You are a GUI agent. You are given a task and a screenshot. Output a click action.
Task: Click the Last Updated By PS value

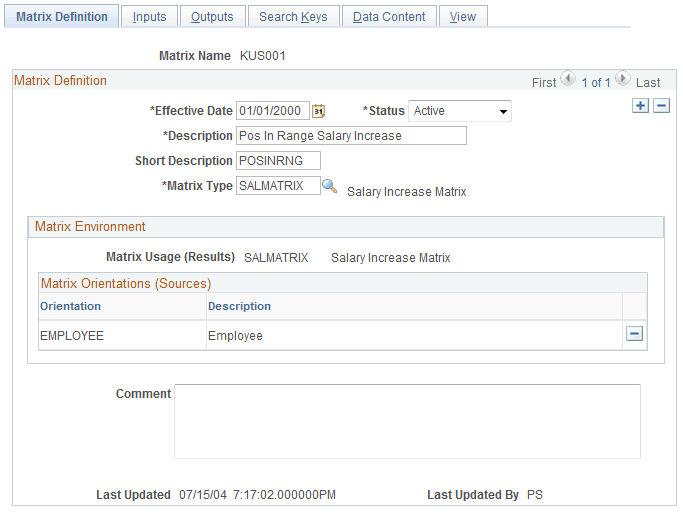point(534,495)
